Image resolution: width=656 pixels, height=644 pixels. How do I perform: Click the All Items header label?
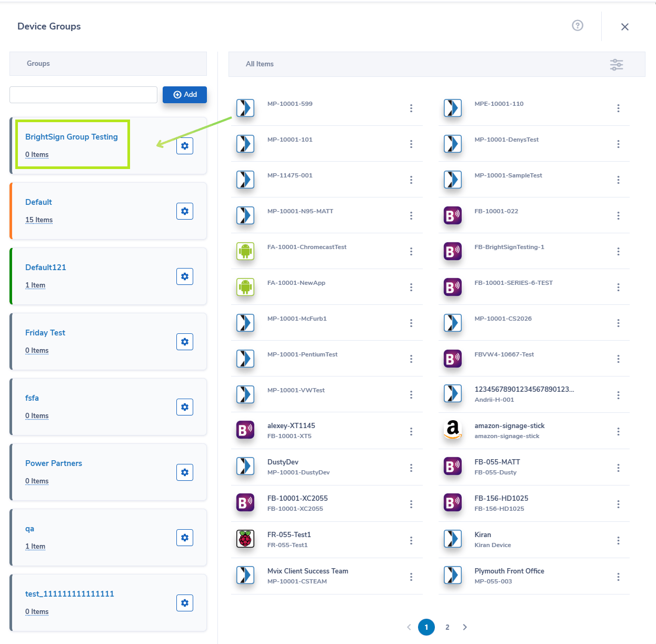coord(260,64)
